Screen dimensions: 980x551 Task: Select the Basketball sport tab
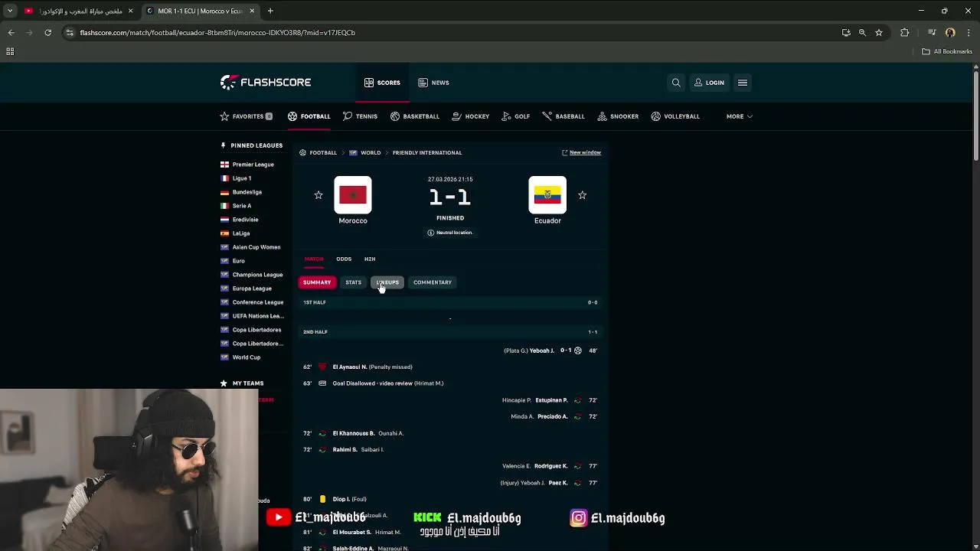[x=415, y=116]
